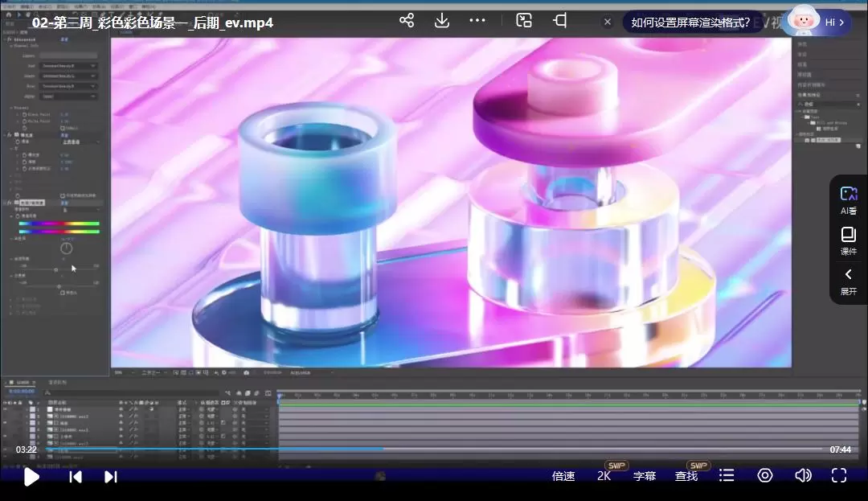Enter fullscreen with the corner brackets icon

click(839, 475)
